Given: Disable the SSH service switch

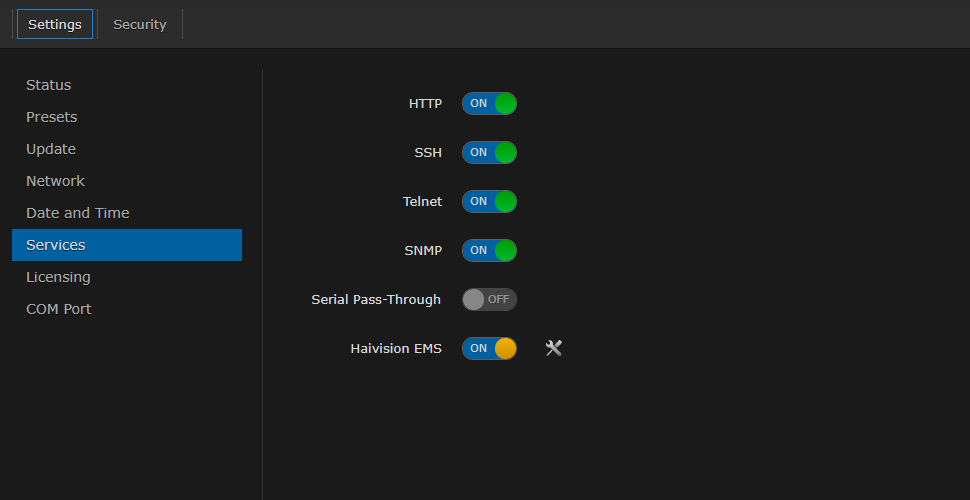Looking at the screenshot, I should 489,153.
